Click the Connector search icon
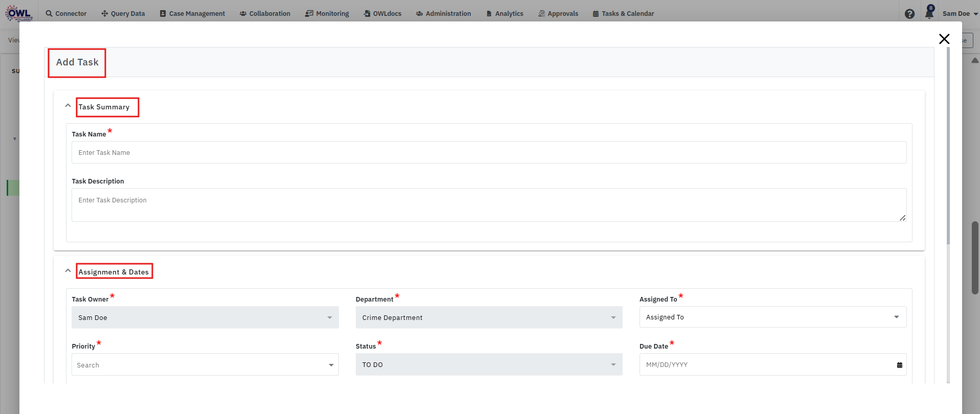Viewport: 980px width, 414px height. coord(49,13)
